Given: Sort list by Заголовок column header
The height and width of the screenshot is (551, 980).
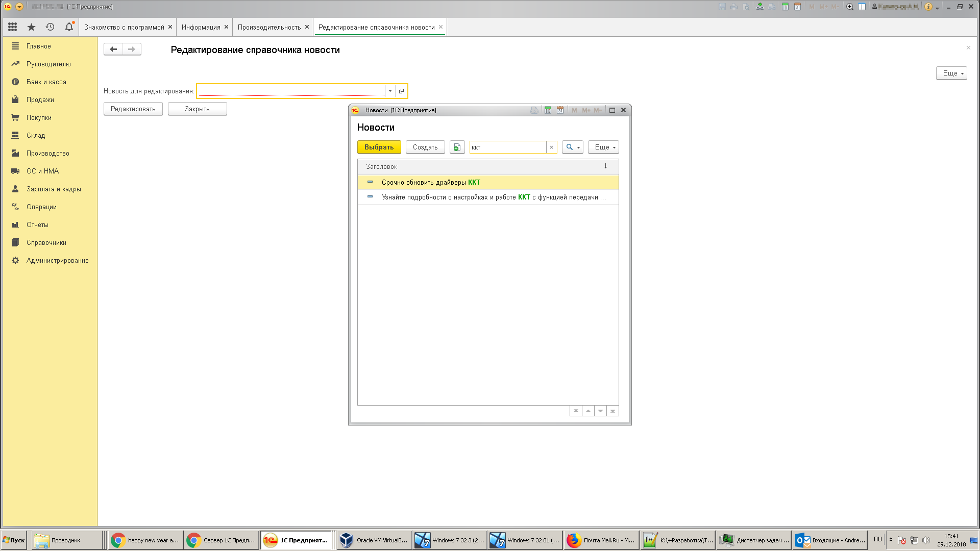Looking at the screenshot, I should coord(488,166).
